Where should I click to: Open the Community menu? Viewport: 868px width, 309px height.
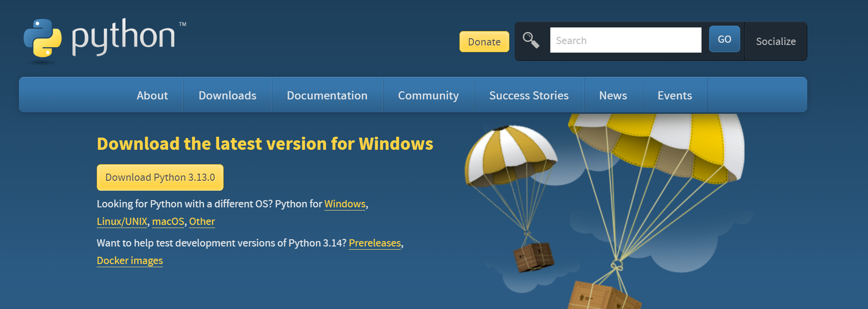coord(428,95)
